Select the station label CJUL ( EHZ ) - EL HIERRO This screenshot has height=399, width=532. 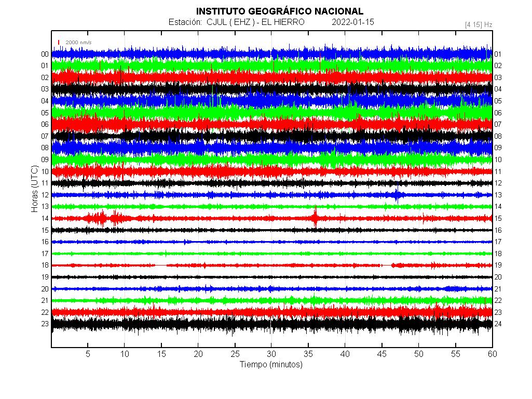point(236,22)
